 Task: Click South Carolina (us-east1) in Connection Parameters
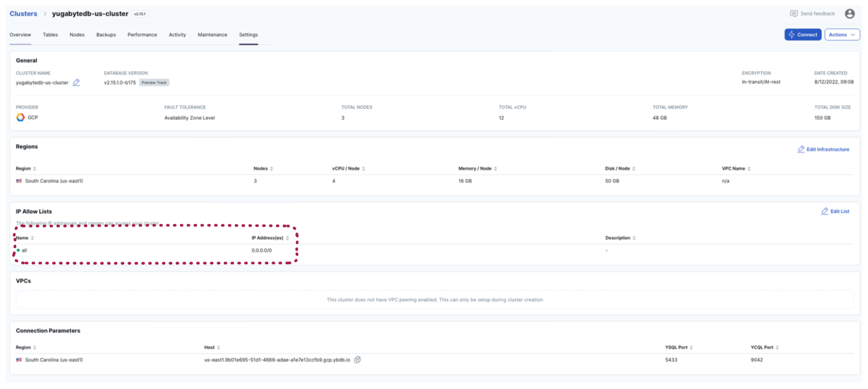tap(54, 360)
